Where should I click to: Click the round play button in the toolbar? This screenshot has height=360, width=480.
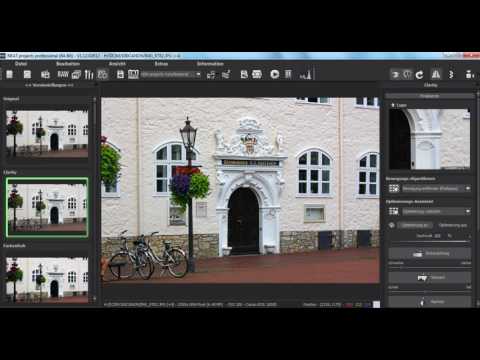coord(275,74)
